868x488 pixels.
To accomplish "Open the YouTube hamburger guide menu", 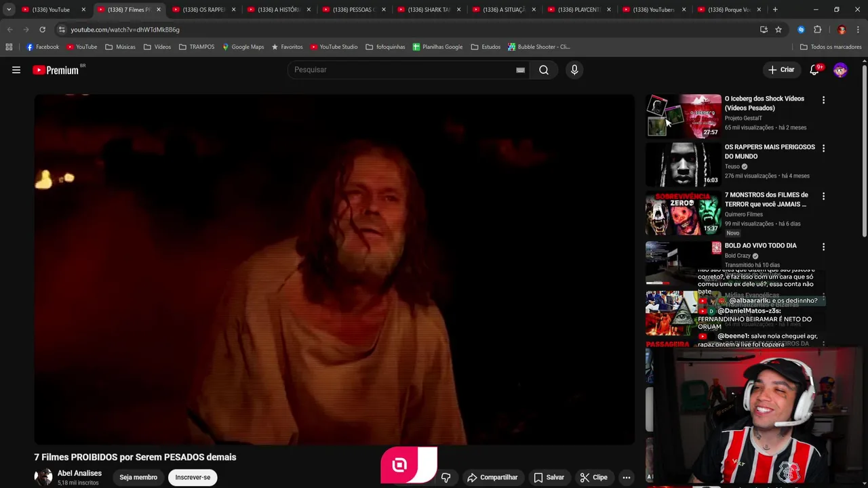I will (x=16, y=70).
